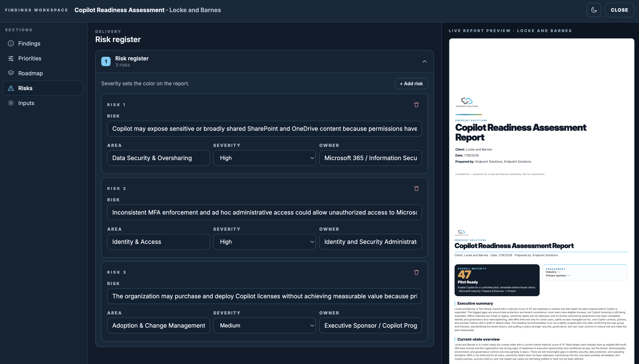
Task: Click the LIVE REPORT PREVIEW header label
Action: [x=510, y=31]
